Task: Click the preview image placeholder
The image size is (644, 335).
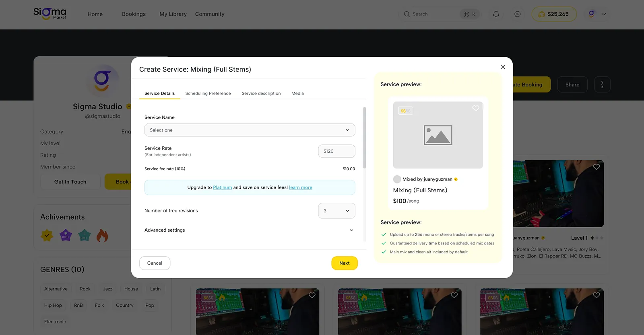Action: click(438, 135)
